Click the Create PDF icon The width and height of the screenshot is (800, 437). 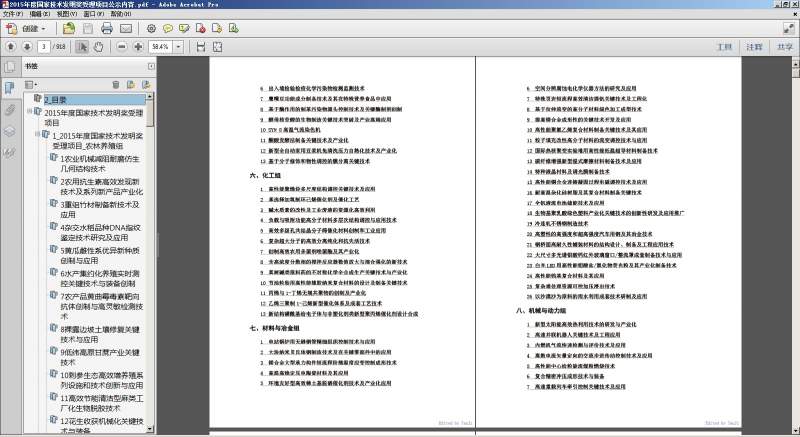(11, 29)
